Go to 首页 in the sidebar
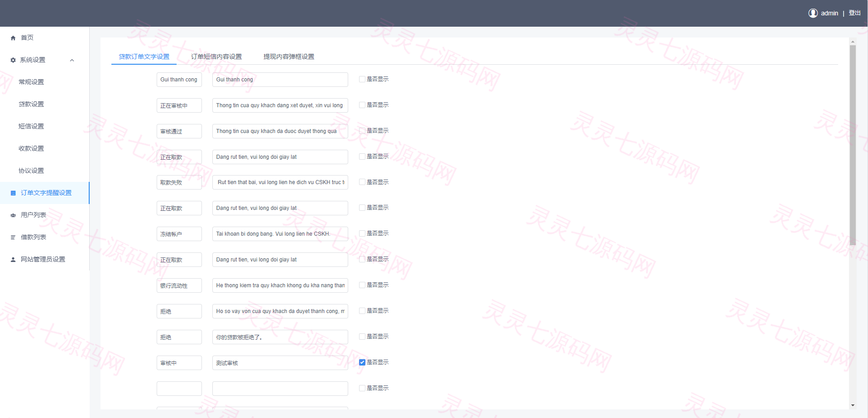 click(27, 38)
